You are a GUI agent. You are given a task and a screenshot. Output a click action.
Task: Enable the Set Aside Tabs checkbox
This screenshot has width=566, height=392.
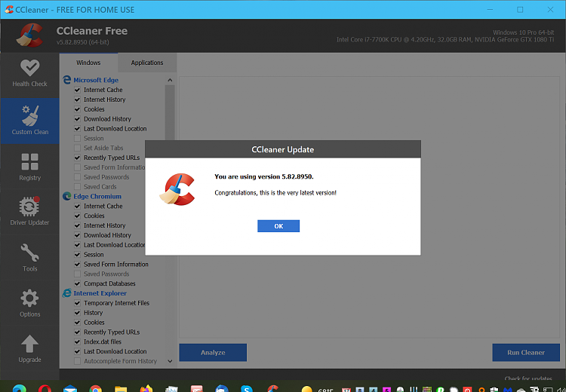click(77, 148)
